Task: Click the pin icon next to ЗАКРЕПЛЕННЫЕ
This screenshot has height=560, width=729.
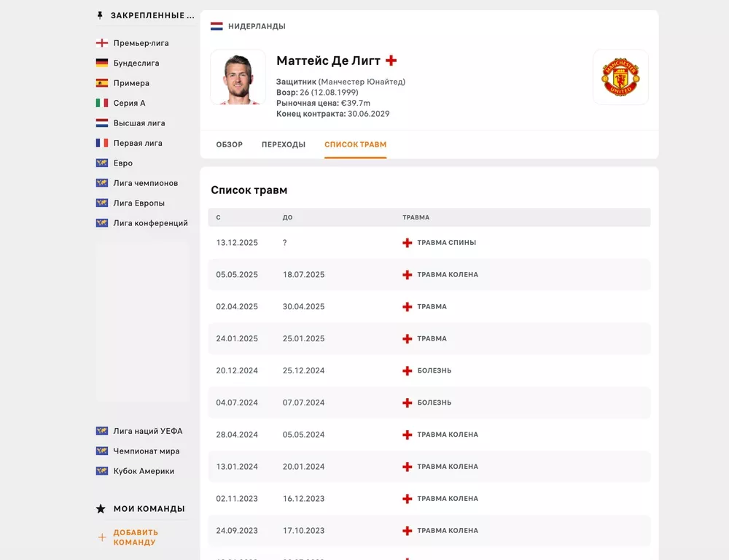Action: point(100,15)
